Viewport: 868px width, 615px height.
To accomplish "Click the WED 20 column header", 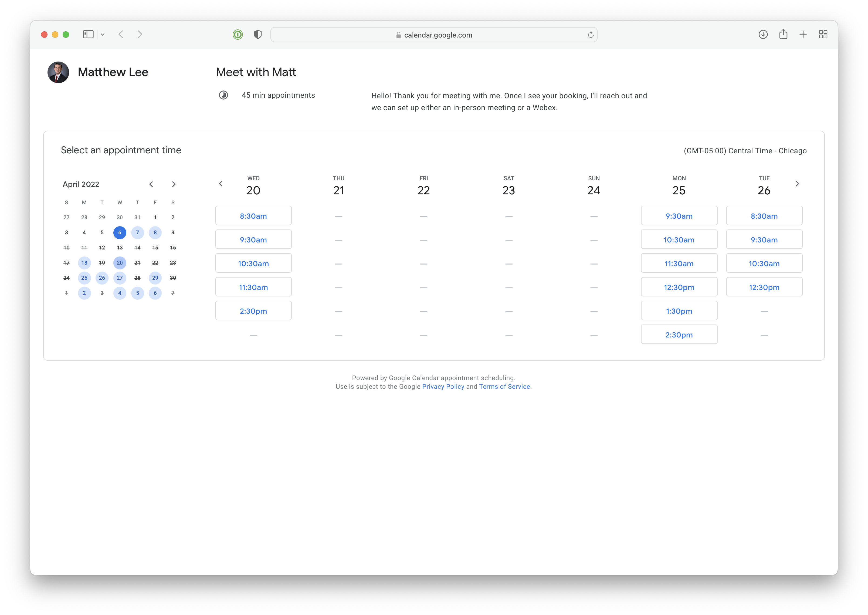I will coord(253,185).
